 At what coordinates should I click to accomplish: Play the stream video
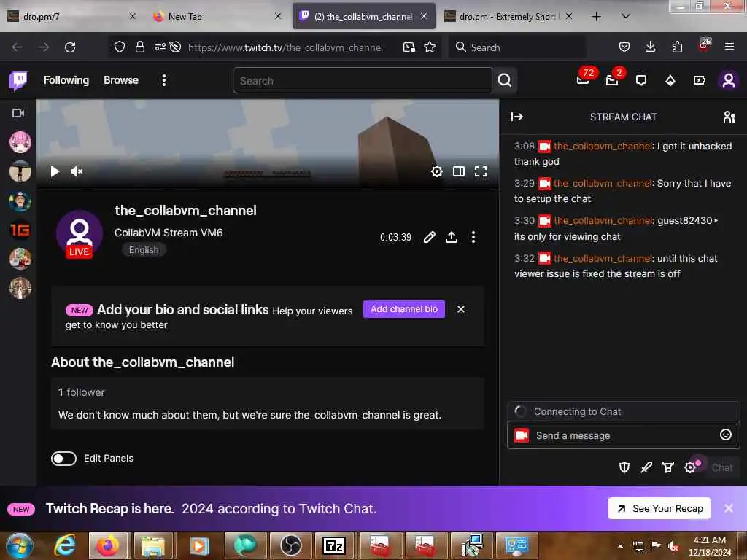pos(55,171)
